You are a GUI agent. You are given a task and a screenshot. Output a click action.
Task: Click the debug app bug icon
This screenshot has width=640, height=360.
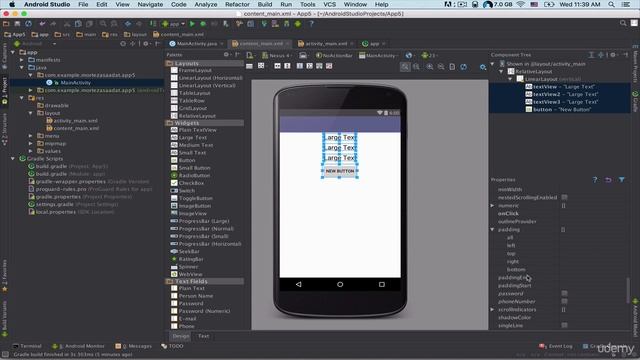point(203,24)
